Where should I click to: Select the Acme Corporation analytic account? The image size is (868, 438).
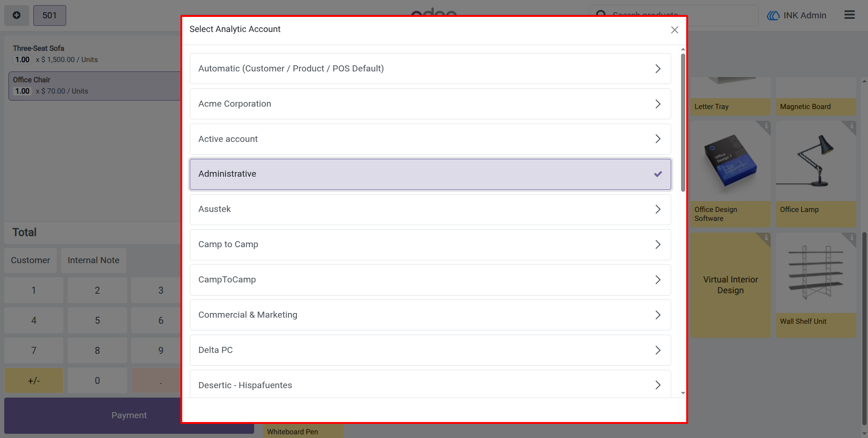pyautogui.click(x=430, y=104)
